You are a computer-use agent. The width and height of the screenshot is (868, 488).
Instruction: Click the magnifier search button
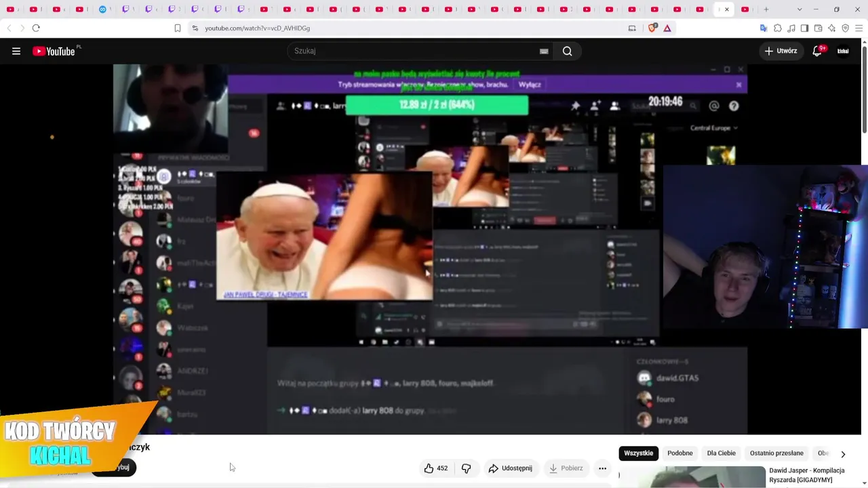coord(567,51)
